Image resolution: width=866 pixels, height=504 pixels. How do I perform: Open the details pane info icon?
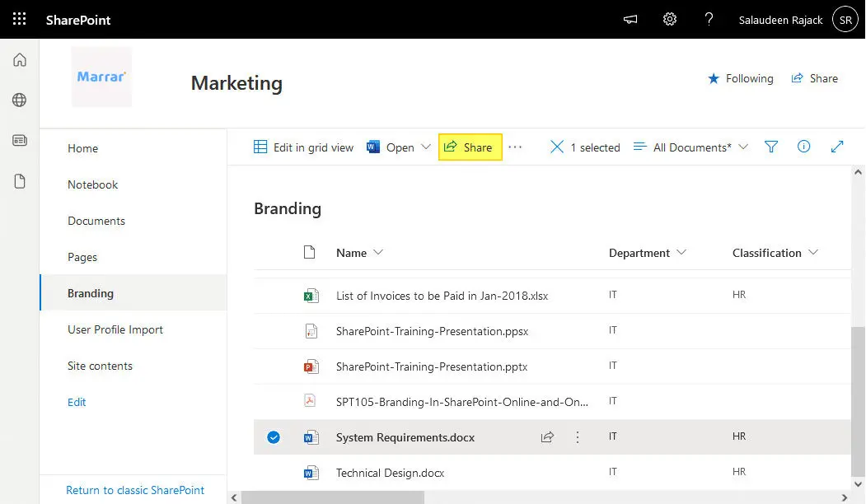pos(804,147)
